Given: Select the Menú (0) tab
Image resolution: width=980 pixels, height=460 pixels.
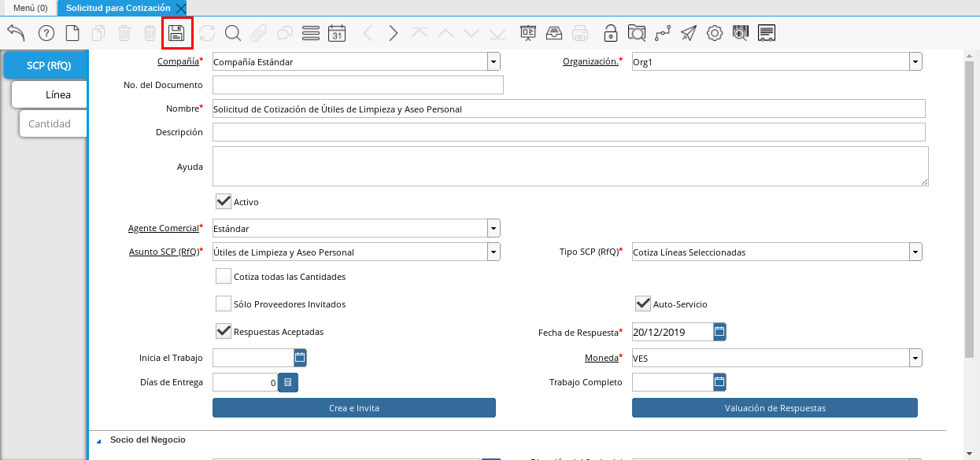Looking at the screenshot, I should [x=31, y=7].
